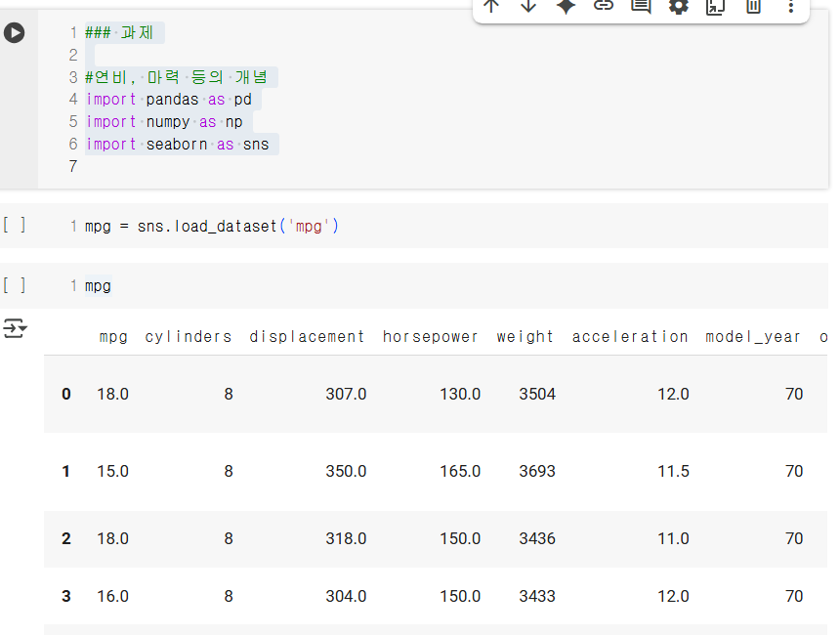Screen dimensions: 840x635
Task: Select the horsepower column header
Action: 430,336
